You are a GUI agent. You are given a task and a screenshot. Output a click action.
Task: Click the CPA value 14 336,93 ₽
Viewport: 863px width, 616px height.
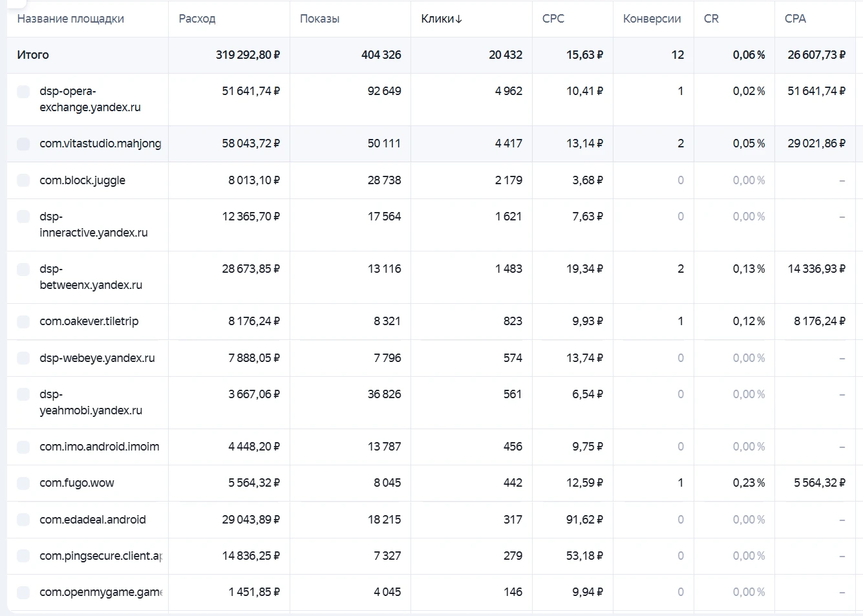(816, 269)
